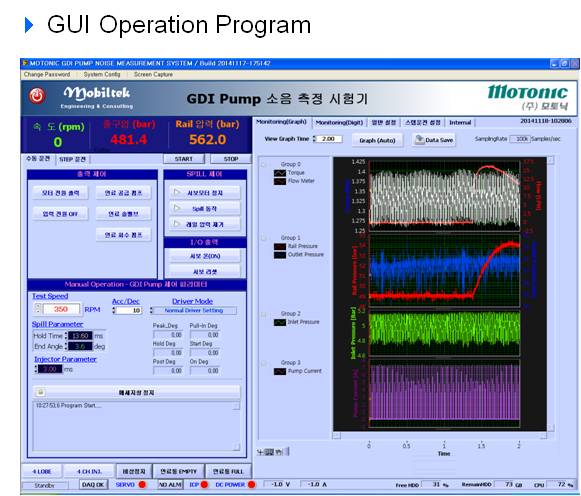
Task: Click the ICP red status indicator
Action: (204, 485)
